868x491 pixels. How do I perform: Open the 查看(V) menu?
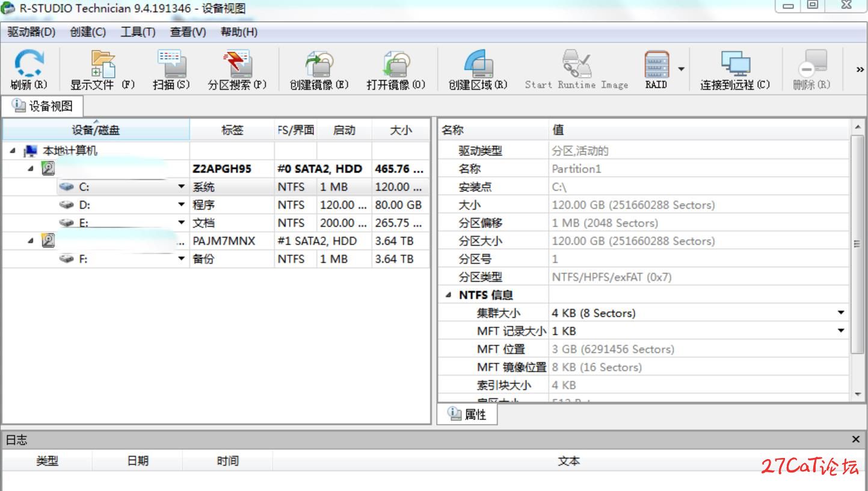[x=188, y=32]
